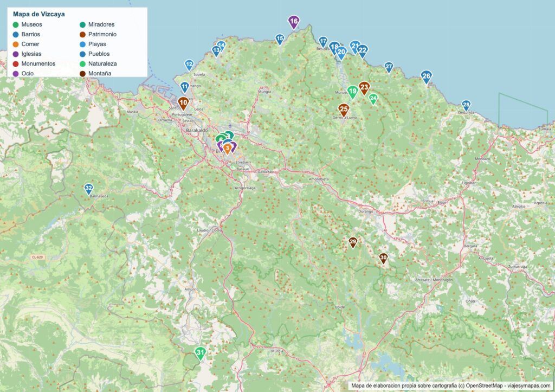Click the airport plane symbol near Bilbao
555x392 pixels.
pyautogui.click(x=230, y=126)
